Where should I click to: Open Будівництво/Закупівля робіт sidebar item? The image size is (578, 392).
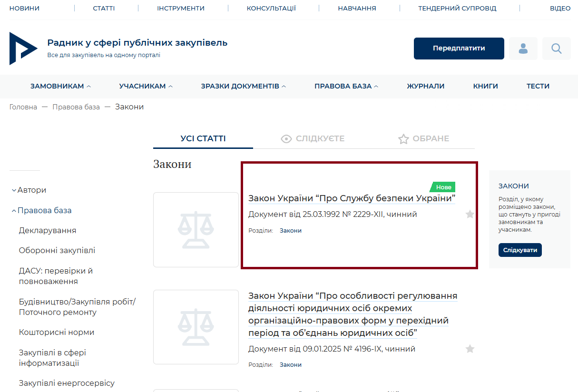click(x=78, y=307)
